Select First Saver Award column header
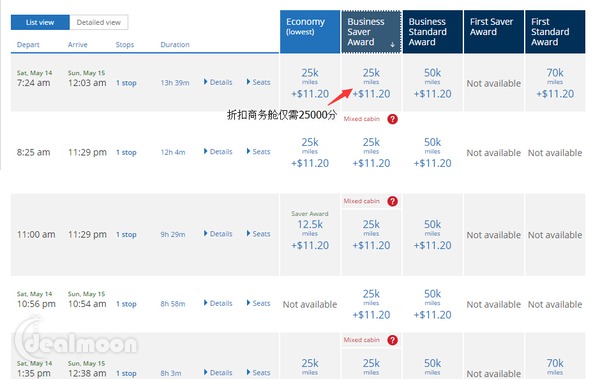 (494, 32)
